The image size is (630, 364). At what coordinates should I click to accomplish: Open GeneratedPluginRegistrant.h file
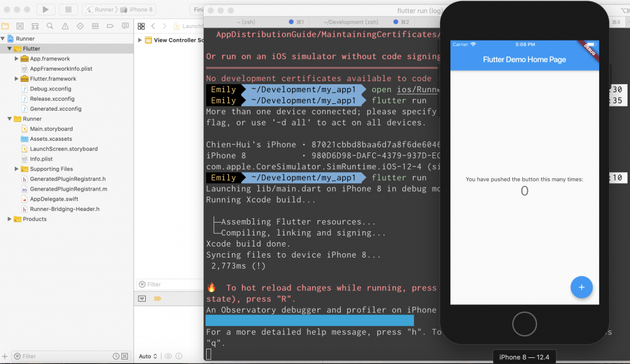68,179
